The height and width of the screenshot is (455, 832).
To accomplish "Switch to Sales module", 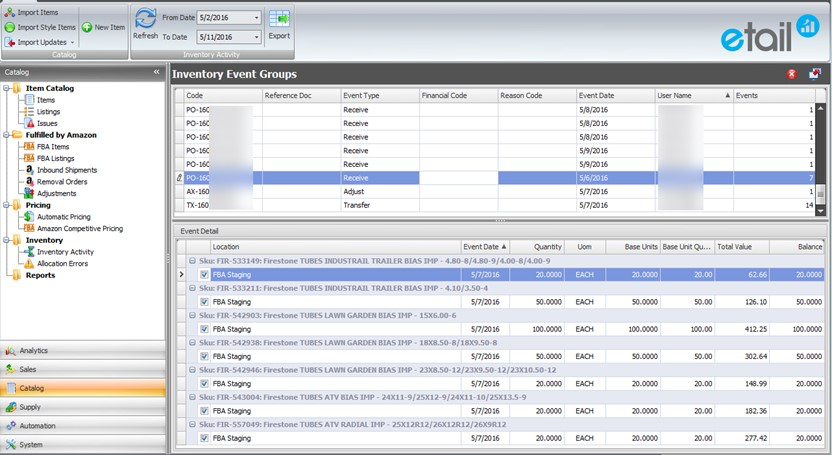I will 83,369.
